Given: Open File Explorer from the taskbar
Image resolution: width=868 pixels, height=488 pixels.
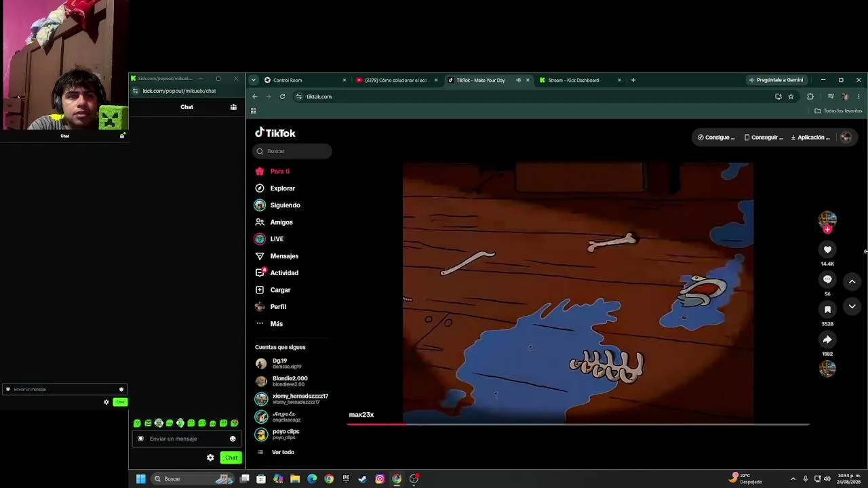Looking at the screenshot, I should pyautogui.click(x=295, y=479).
